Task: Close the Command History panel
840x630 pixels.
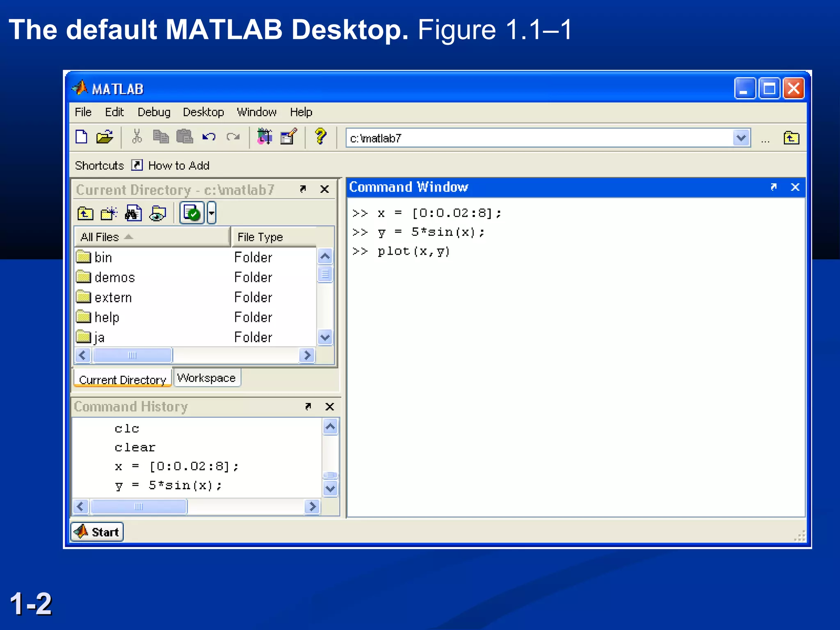Action: [x=329, y=406]
